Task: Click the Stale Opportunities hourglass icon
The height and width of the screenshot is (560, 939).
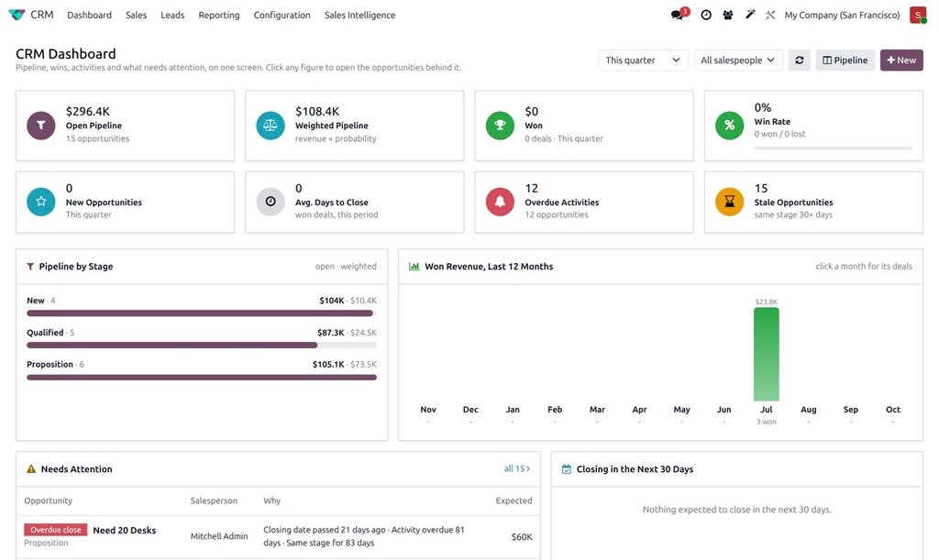Action: tap(729, 202)
